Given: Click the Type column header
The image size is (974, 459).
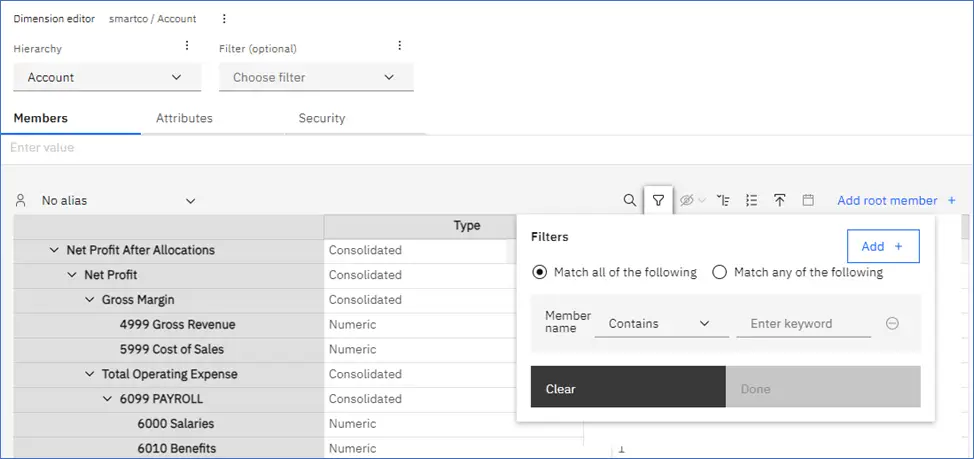Looking at the screenshot, I should [x=467, y=226].
